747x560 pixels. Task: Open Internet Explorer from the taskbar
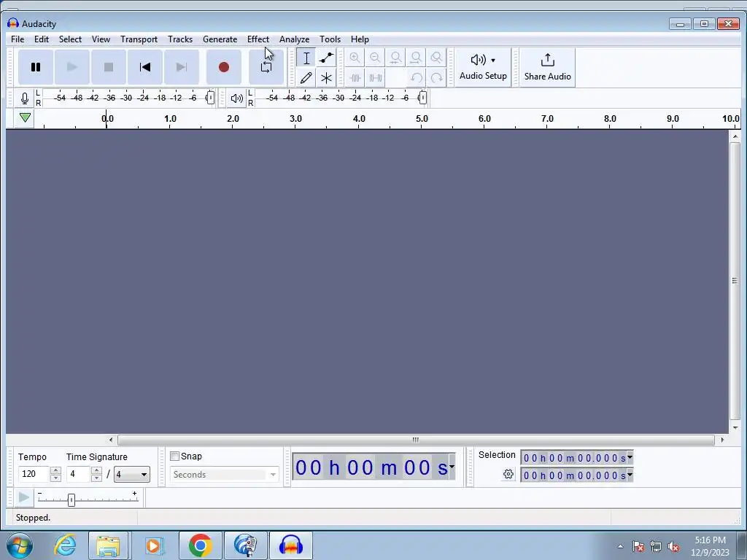tap(65, 545)
